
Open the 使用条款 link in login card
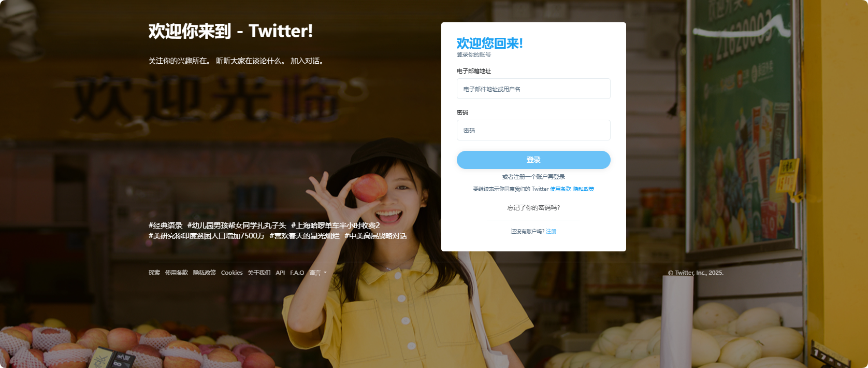(560, 189)
